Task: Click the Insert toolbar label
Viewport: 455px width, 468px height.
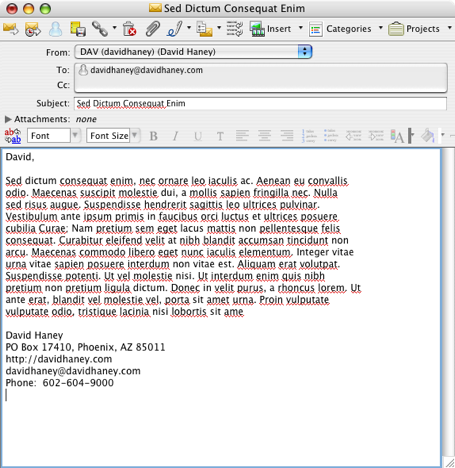Action: (x=279, y=29)
